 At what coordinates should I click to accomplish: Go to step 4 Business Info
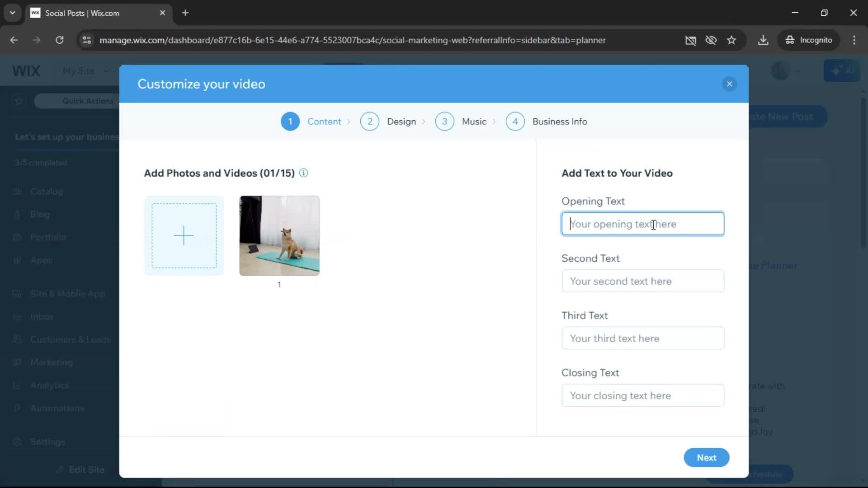coord(546,122)
